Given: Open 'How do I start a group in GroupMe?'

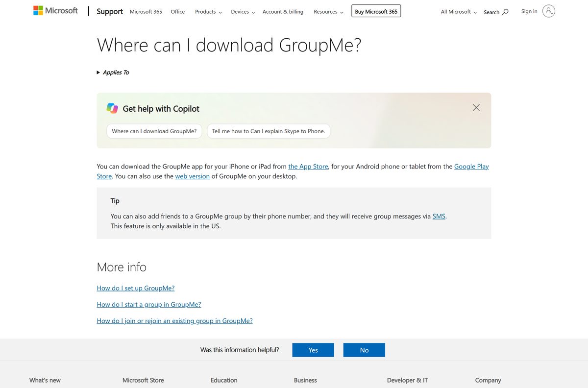Looking at the screenshot, I should point(149,304).
